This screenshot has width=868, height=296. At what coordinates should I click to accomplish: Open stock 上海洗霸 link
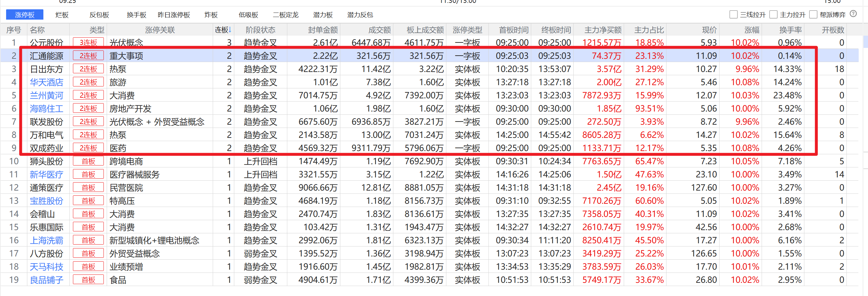tap(47, 240)
